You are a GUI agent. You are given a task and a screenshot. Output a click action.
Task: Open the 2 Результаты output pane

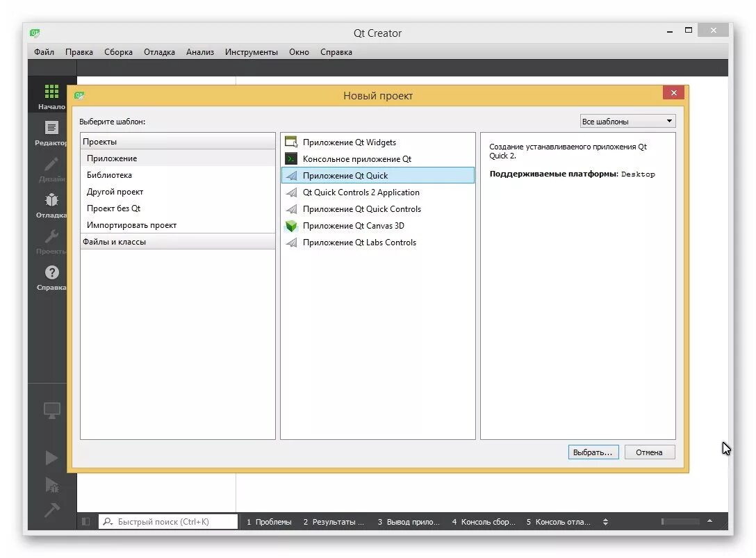[x=334, y=522]
